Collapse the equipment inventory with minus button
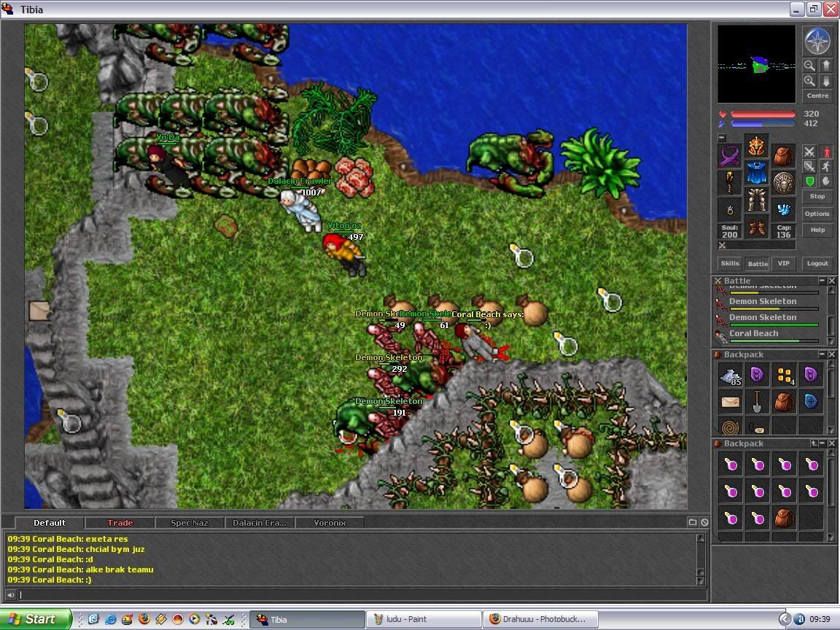840x630 pixels. 722,138
